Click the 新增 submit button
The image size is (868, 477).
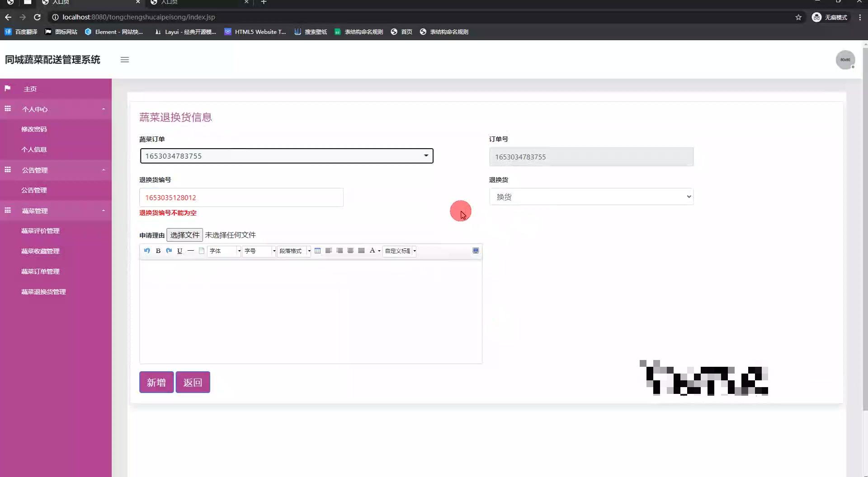pyautogui.click(x=156, y=382)
